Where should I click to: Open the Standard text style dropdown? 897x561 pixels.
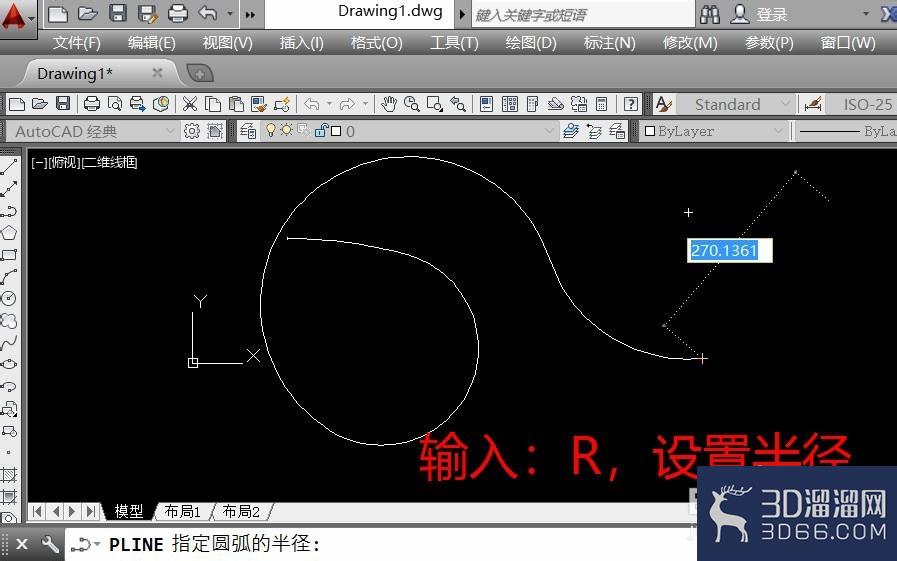click(x=785, y=104)
